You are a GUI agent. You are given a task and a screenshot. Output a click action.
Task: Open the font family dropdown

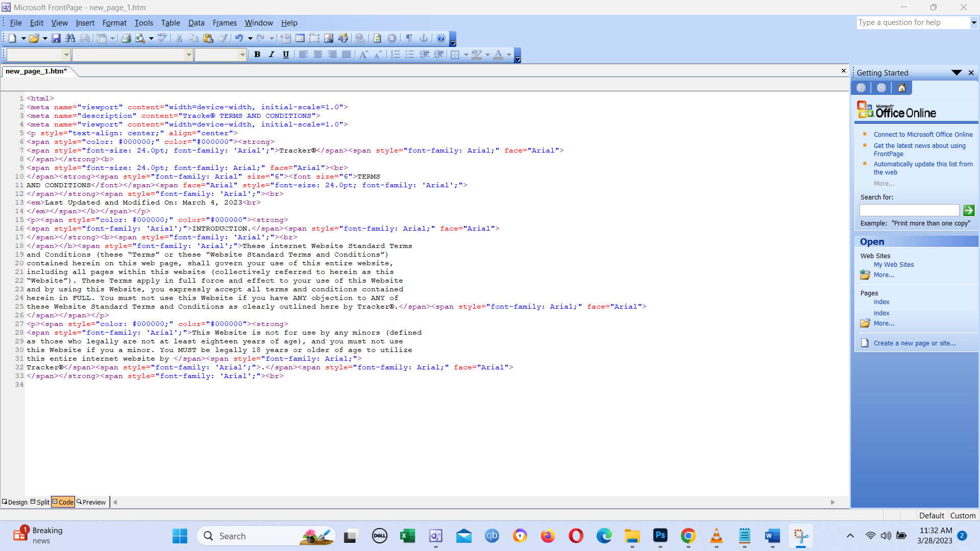point(188,55)
